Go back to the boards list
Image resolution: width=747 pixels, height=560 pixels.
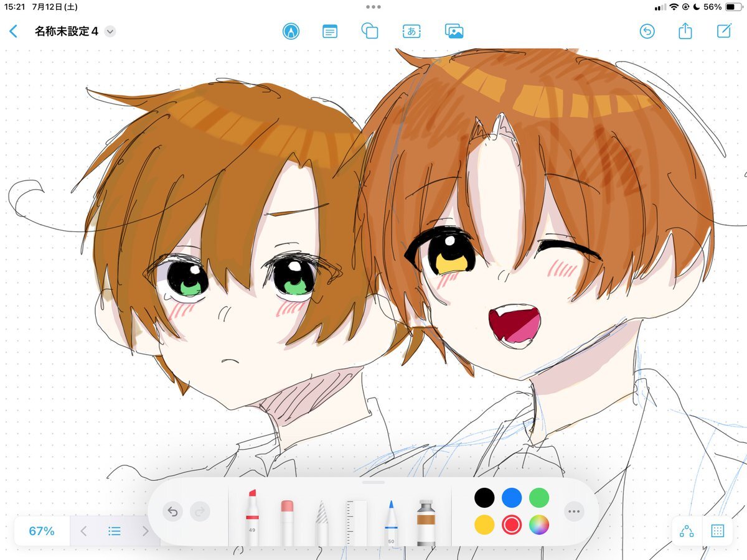(x=14, y=31)
